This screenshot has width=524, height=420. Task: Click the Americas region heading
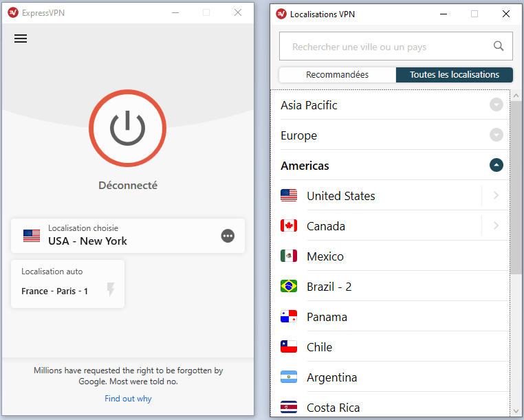point(305,166)
